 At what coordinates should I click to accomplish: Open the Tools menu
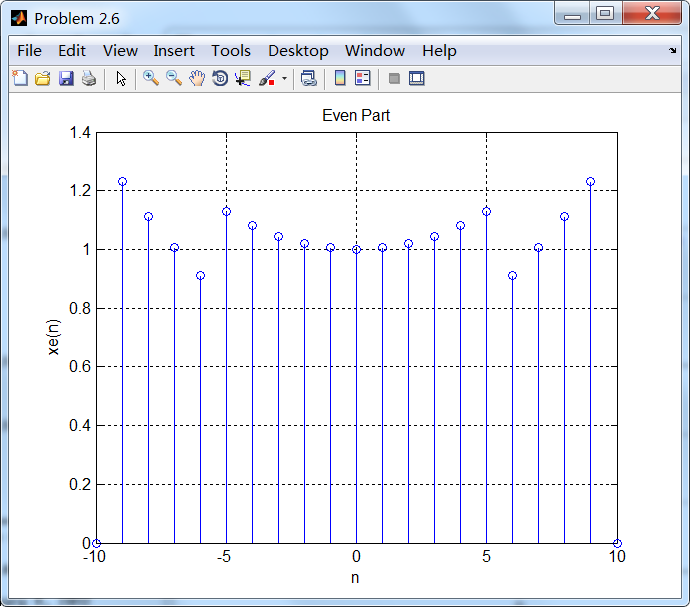coord(231,51)
